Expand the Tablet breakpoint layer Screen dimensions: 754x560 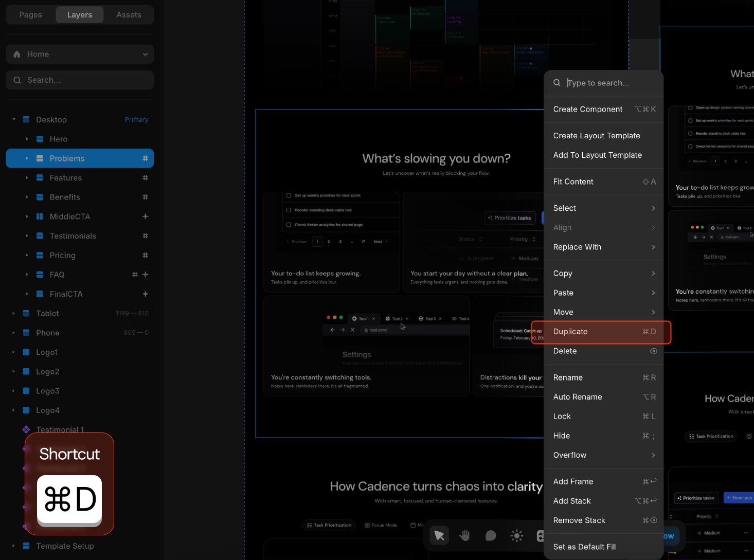[13, 313]
